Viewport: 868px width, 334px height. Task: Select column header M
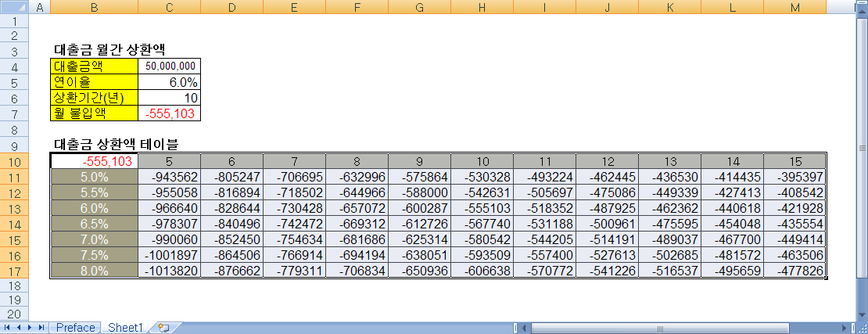click(x=795, y=6)
